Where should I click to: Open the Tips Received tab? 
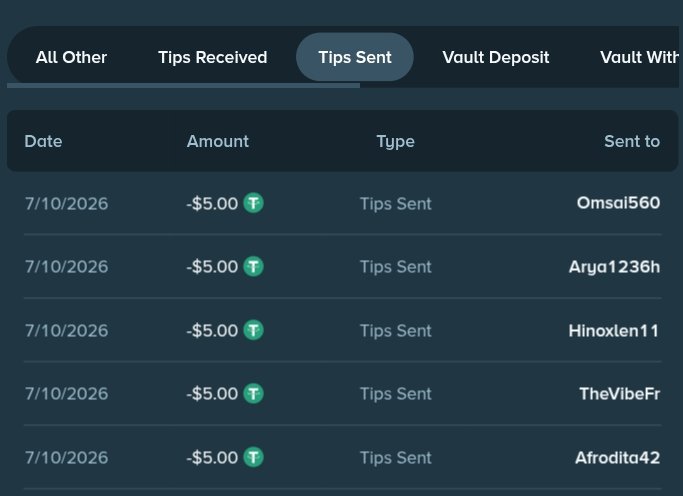click(x=213, y=57)
